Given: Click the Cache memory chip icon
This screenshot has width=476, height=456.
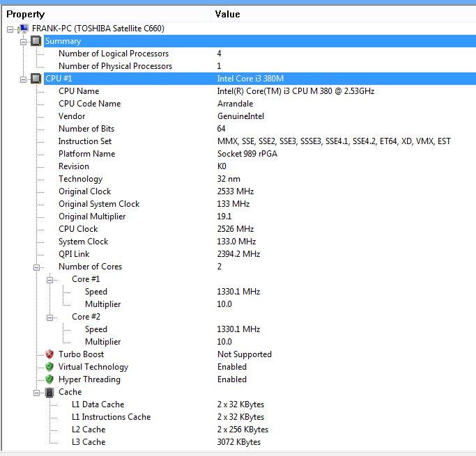Looking at the screenshot, I should [x=49, y=392].
